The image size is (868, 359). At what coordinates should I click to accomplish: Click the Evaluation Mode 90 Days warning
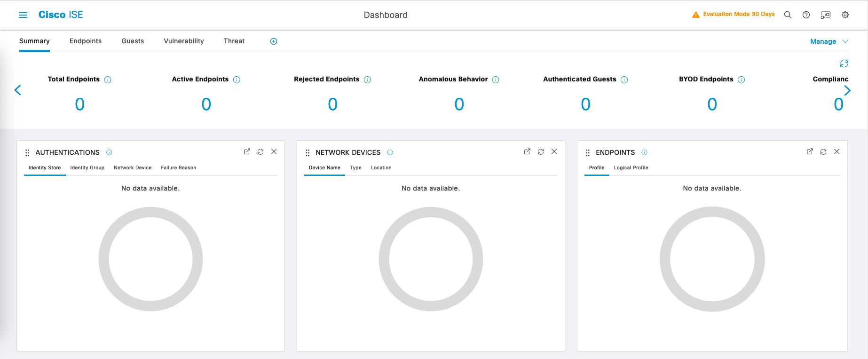tap(734, 15)
